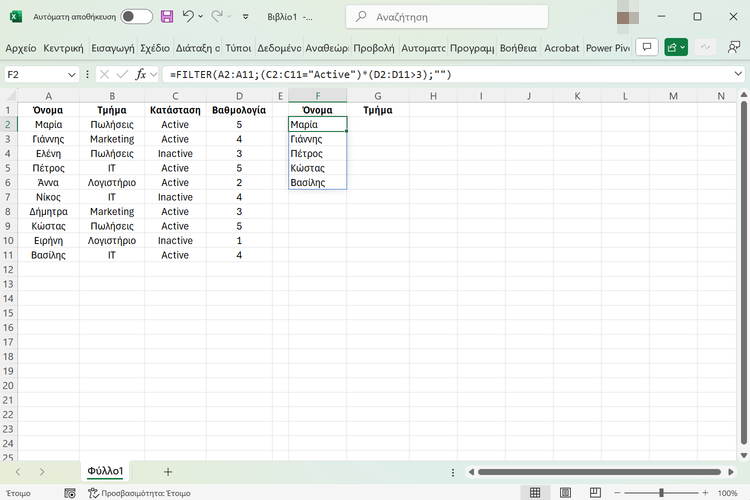The image size is (750, 500).
Task: Click the vertical scrollbar thumb
Action: [744, 274]
